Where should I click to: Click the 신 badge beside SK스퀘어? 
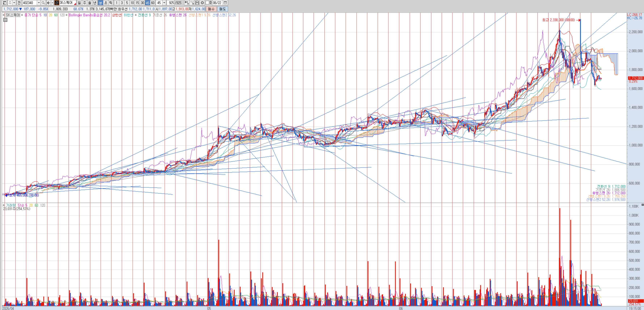57,3
